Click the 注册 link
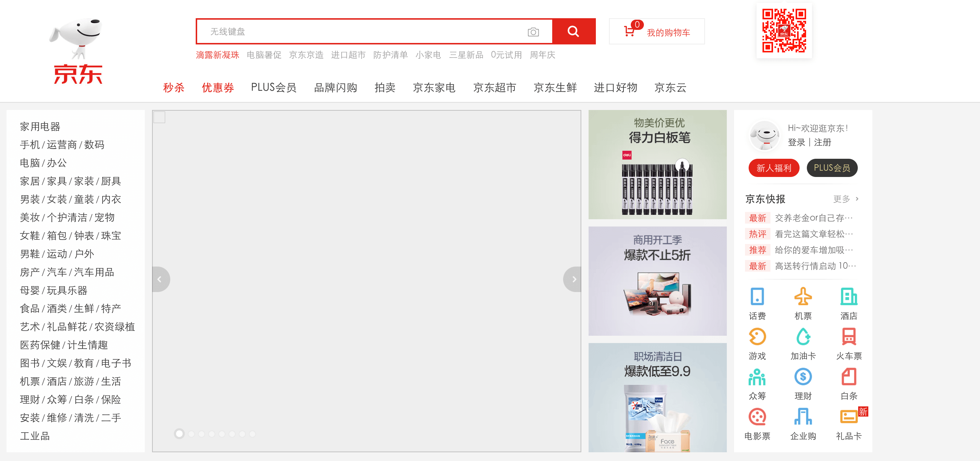 click(822, 142)
